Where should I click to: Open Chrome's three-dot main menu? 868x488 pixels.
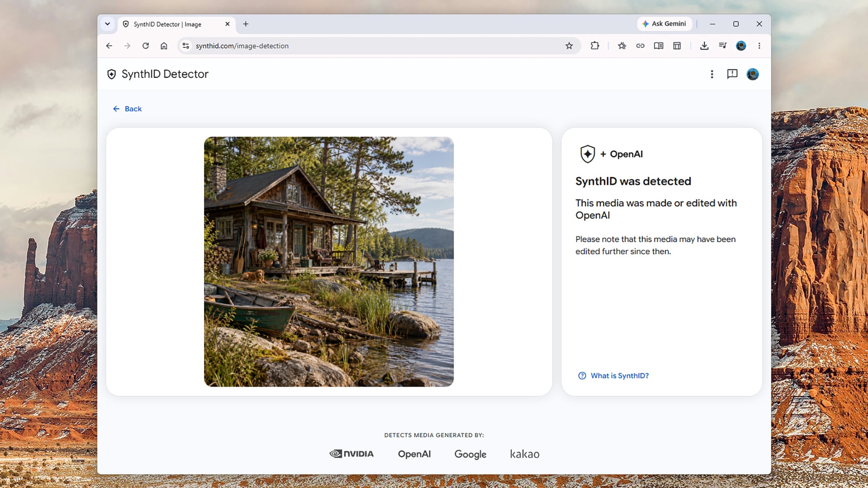coord(759,46)
